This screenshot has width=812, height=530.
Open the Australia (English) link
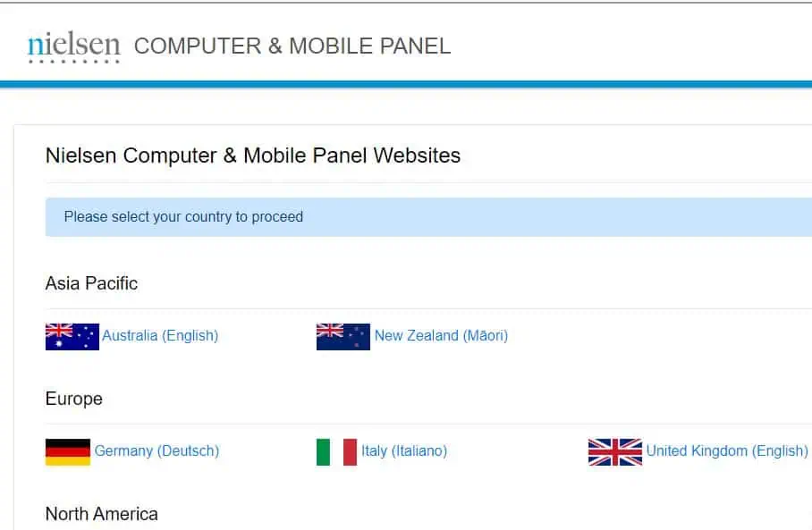(x=160, y=336)
